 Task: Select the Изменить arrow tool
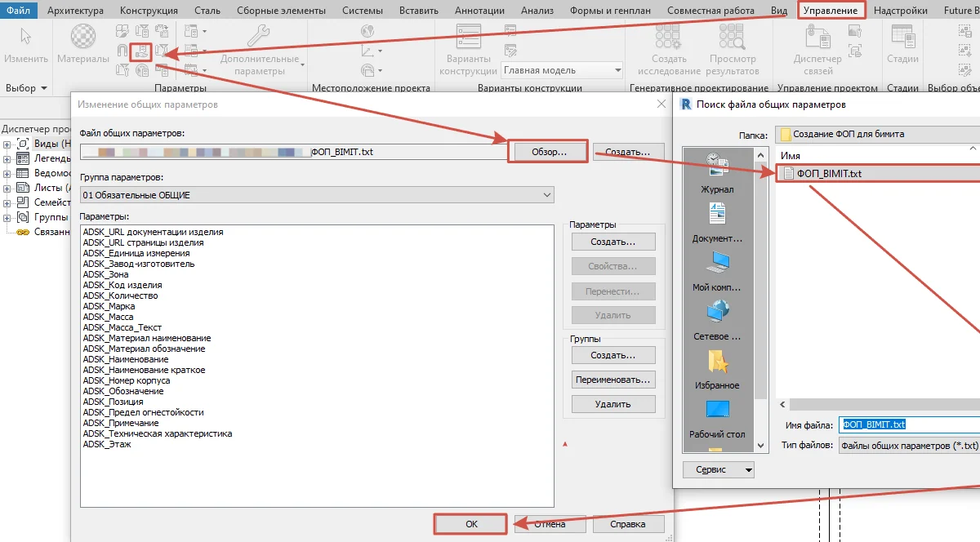coord(26,44)
